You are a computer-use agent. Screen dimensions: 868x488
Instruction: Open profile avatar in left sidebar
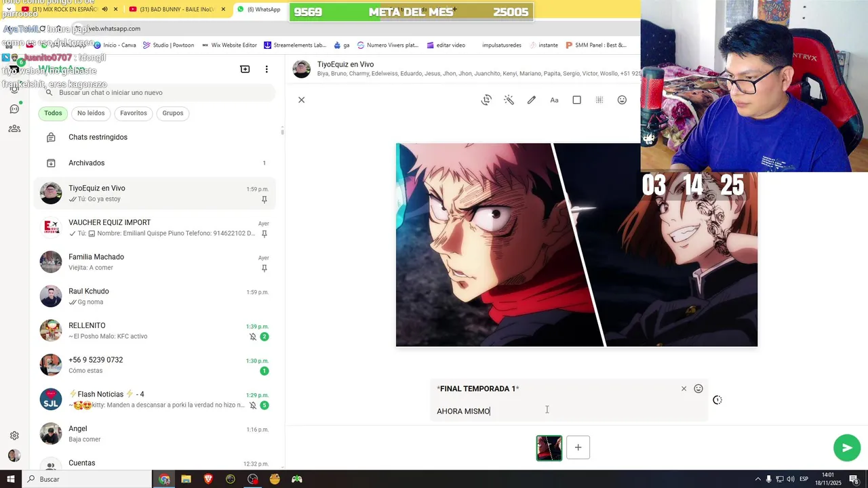pos(14,455)
